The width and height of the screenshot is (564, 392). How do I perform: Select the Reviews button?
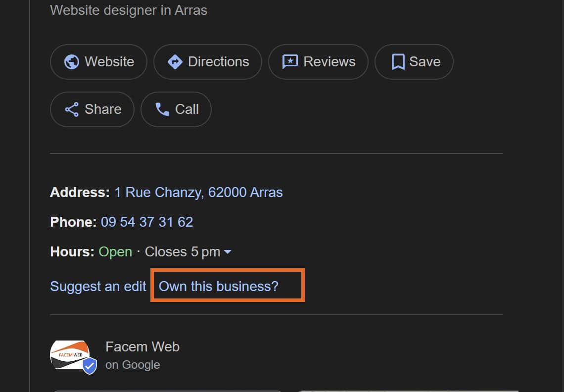tap(318, 62)
